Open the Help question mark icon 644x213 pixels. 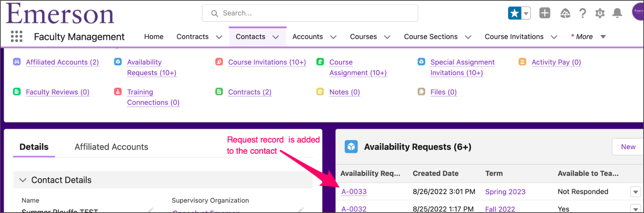[583, 13]
